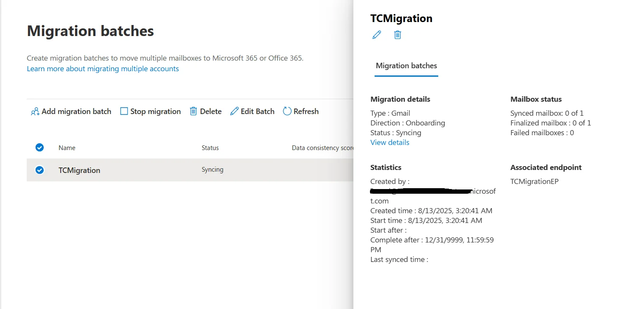Open Learn more about migrating multiple accounts
This screenshot has width=644, height=309.
point(103,69)
